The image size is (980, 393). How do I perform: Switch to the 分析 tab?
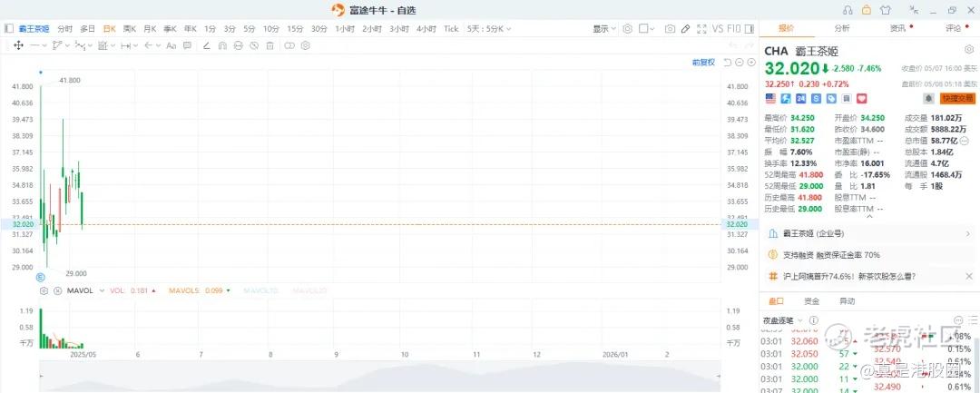(841, 28)
